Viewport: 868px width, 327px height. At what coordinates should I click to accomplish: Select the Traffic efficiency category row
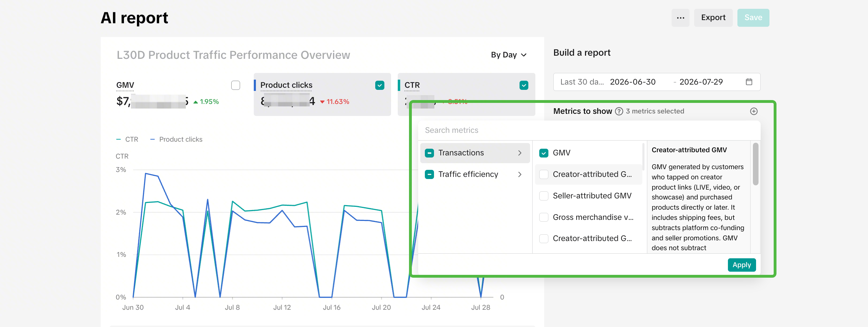point(475,174)
